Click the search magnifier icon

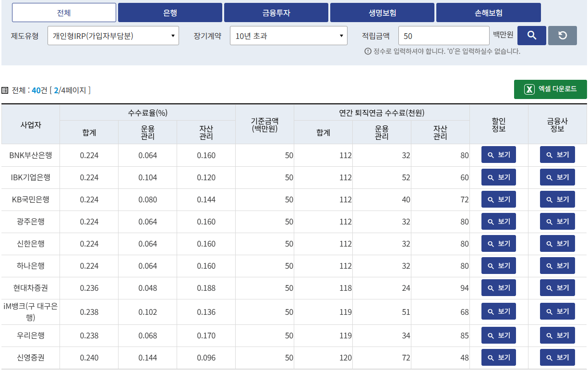point(531,35)
